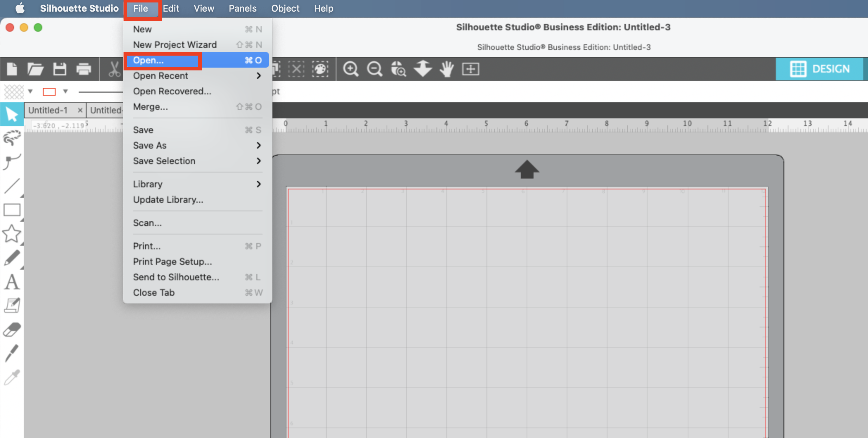Select the Draw a Rectangle tool

pyautogui.click(x=12, y=210)
